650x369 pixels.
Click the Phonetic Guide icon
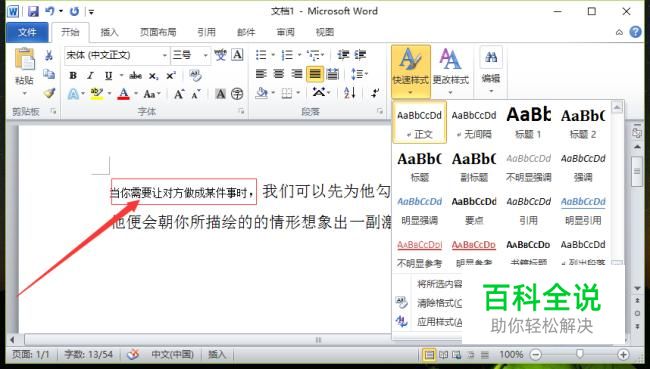coord(220,55)
